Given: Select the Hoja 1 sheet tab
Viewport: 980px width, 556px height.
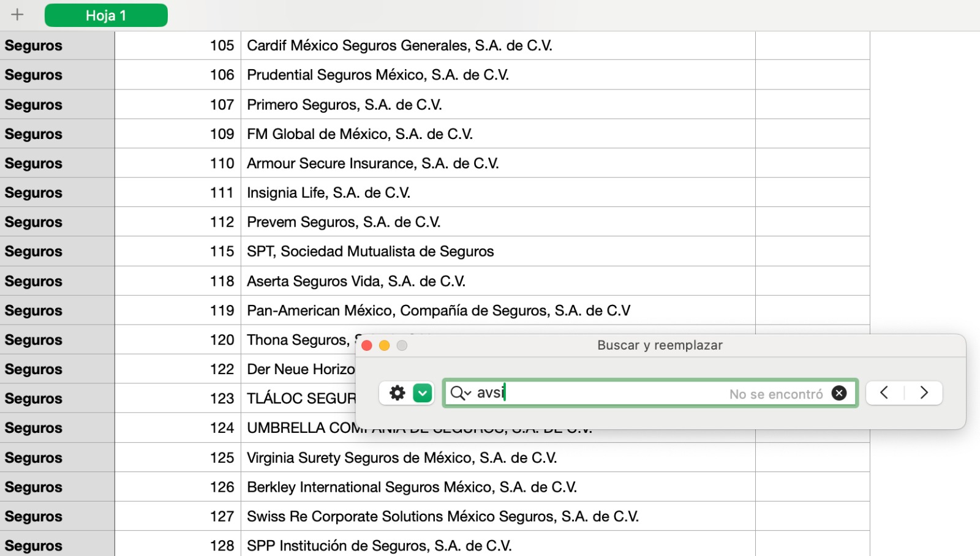Looking at the screenshot, I should tap(106, 15).
